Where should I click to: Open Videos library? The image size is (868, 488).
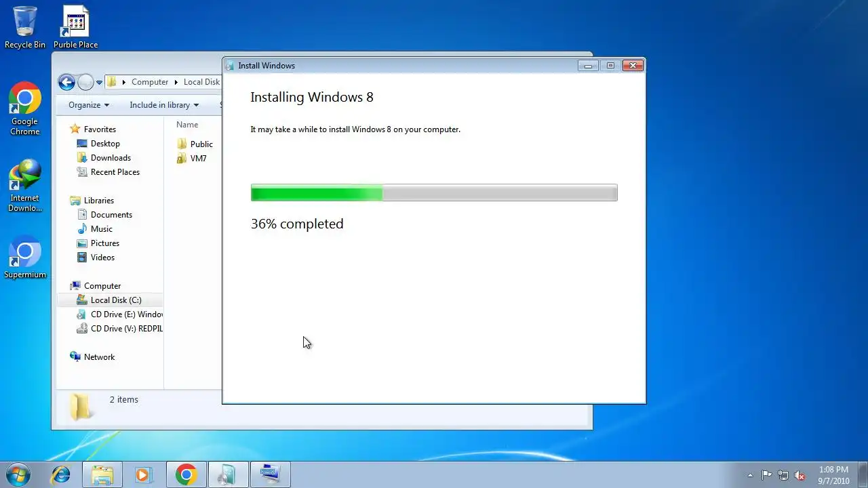click(102, 258)
